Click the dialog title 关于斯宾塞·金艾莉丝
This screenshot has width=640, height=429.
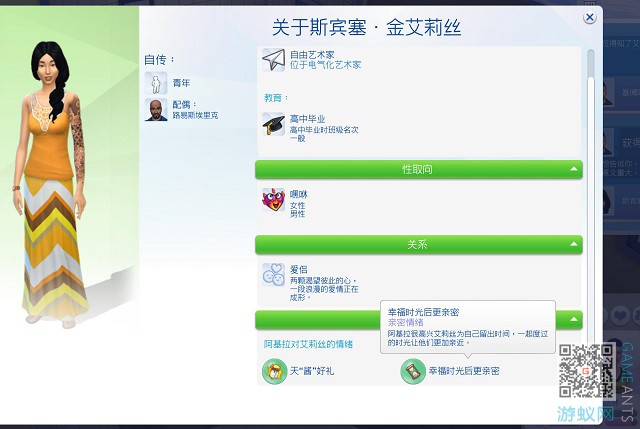point(366,28)
